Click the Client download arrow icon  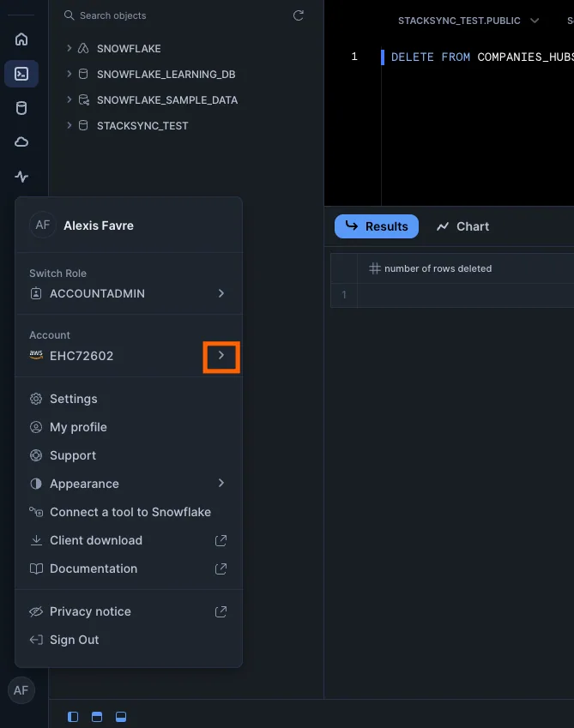pyautogui.click(x=36, y=540)
